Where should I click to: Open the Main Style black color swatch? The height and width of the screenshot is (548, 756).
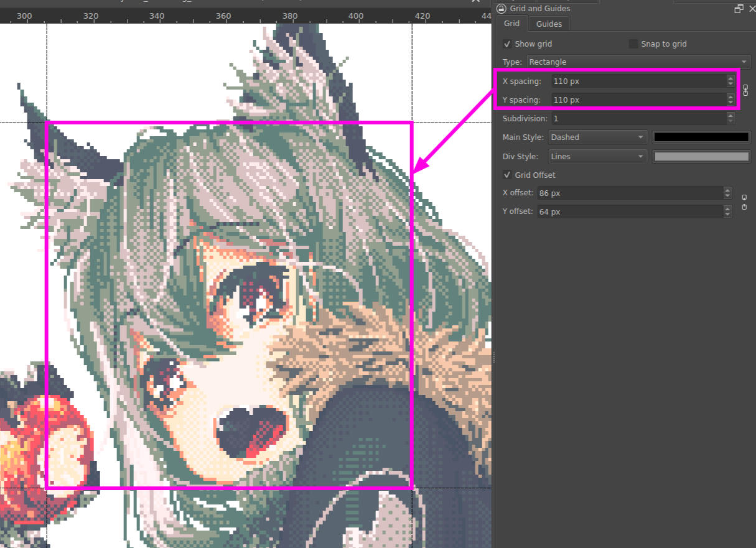(701, 137)
